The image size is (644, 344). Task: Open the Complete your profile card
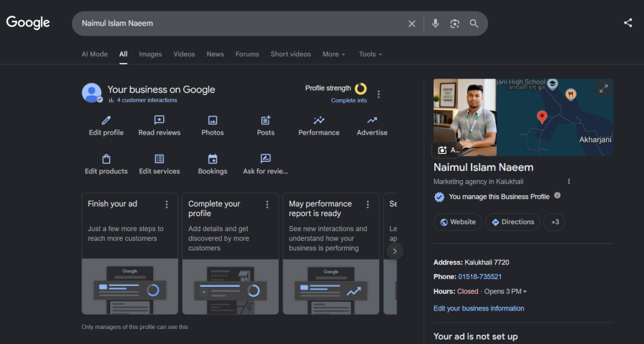click(230, 253)
